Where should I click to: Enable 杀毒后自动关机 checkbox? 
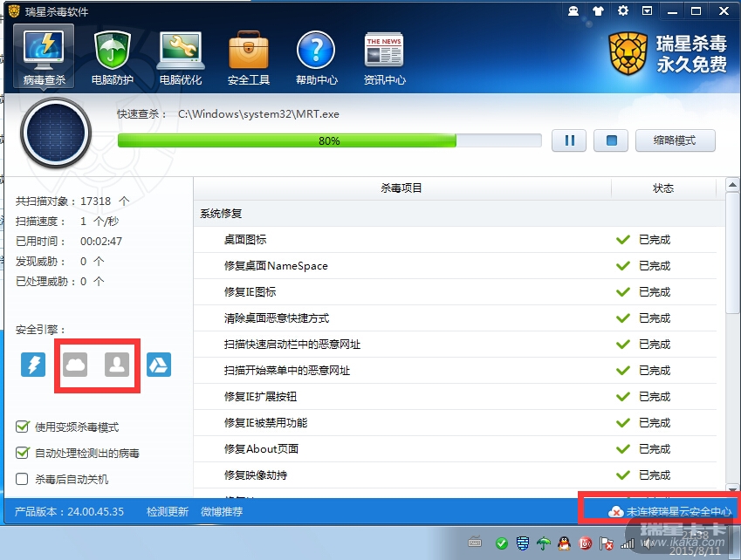[x=22, y=479]
